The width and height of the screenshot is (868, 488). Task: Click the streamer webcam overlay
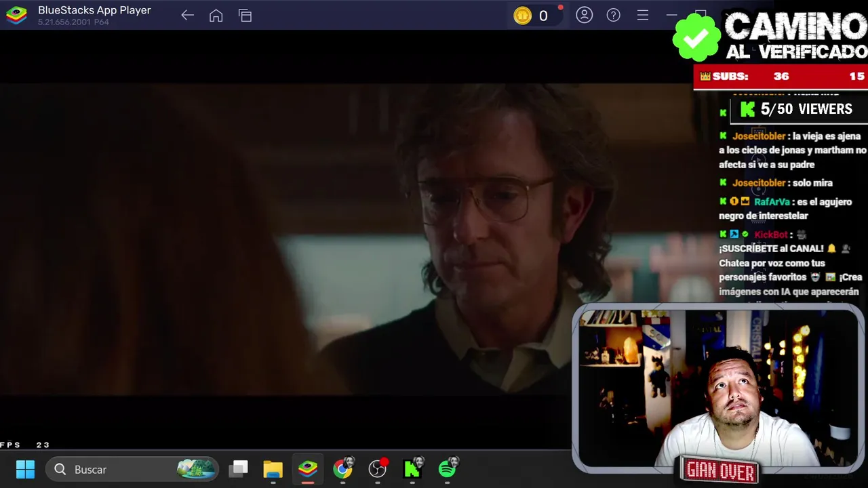717,388
